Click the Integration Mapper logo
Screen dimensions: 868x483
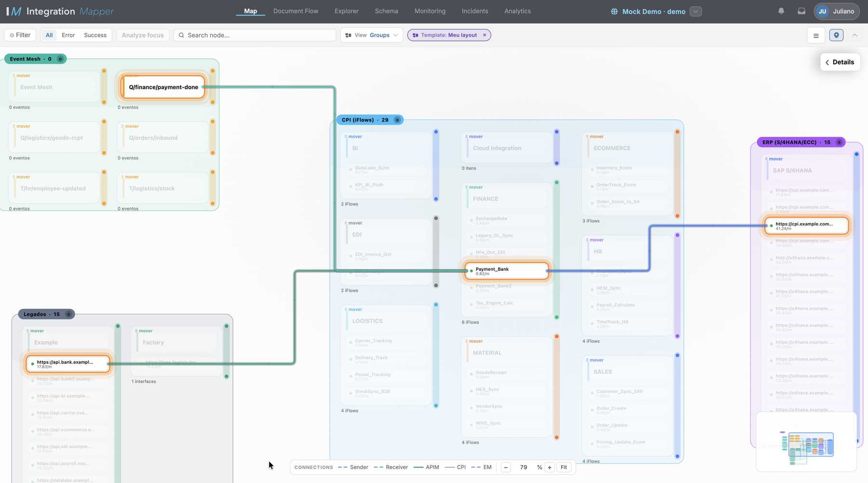(x=60, y=11)
